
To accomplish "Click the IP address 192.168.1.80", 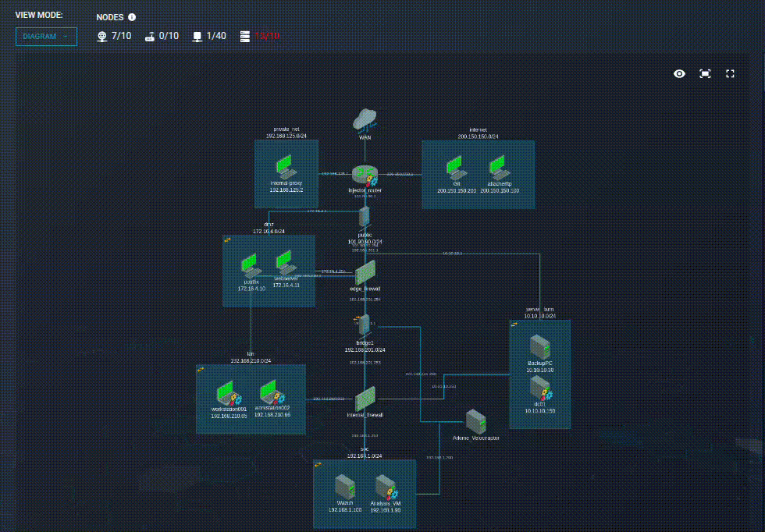I will tap(386, 510).
